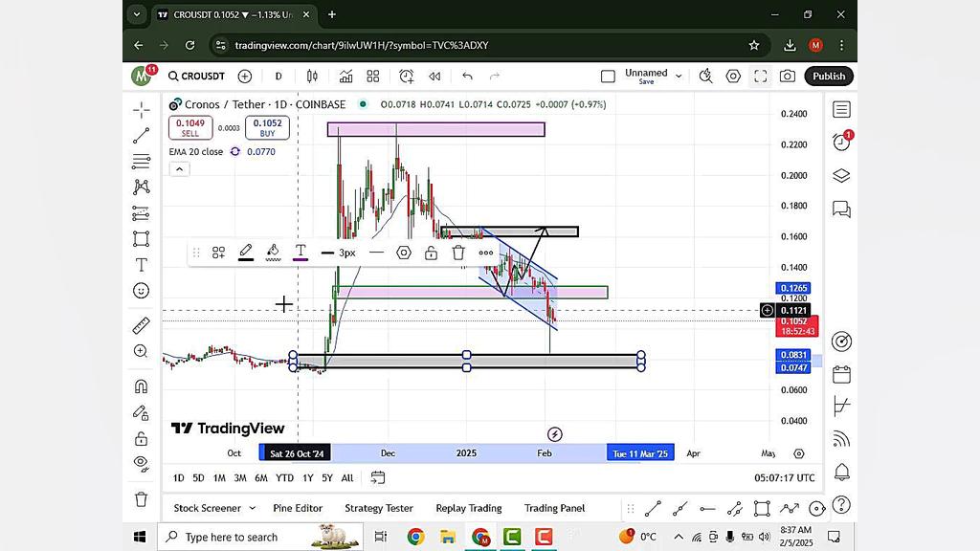Viewport: 980px width, 551px height.
Task: Toggle fullscreen mode
Action: tap(761, 77)
